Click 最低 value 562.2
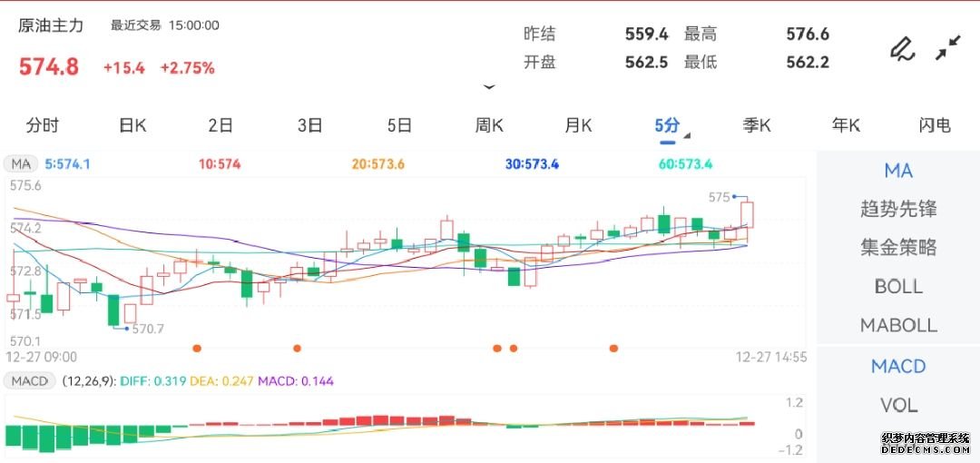Screen dimensions: 980x463 [808, 62]
